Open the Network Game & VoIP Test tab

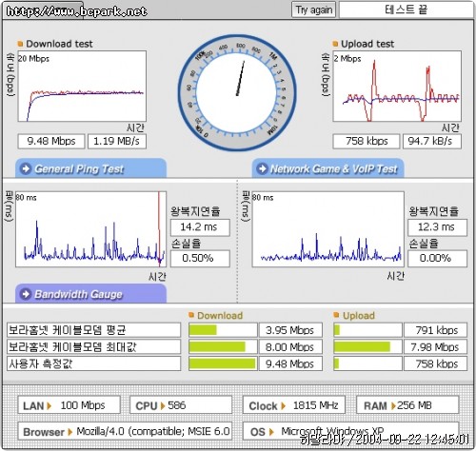pyautogui.click(x=327, y=168)
